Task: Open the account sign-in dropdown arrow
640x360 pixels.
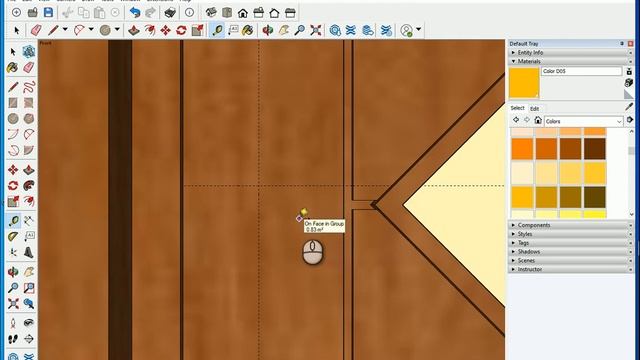Action: click(x=418, y=29)
